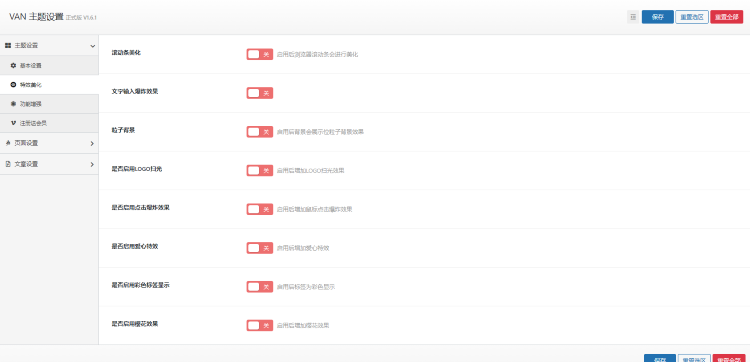
Task: Click the document icon beside 文章设置
Action: [x=8, y=164]
